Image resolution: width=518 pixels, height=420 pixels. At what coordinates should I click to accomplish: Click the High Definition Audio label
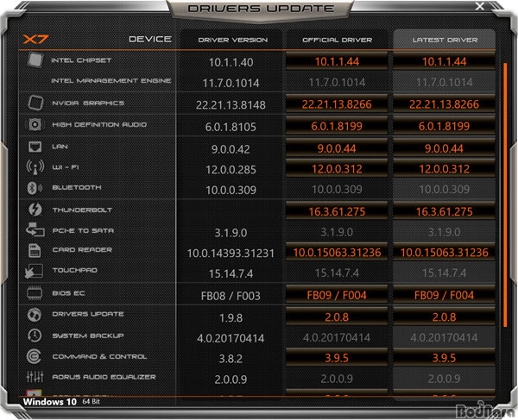[x=99, y=124]
